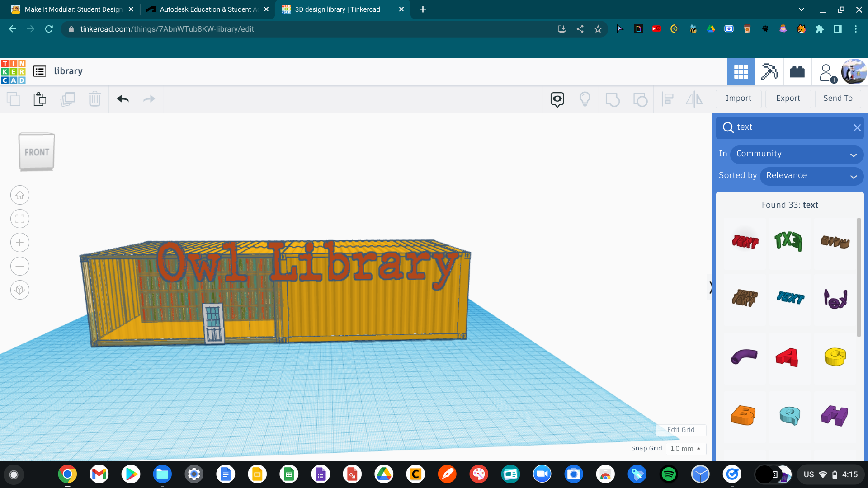Select the mirror/flip tool icon
Image resolution: width=868 pixels, height=488 pixels.
695,99
